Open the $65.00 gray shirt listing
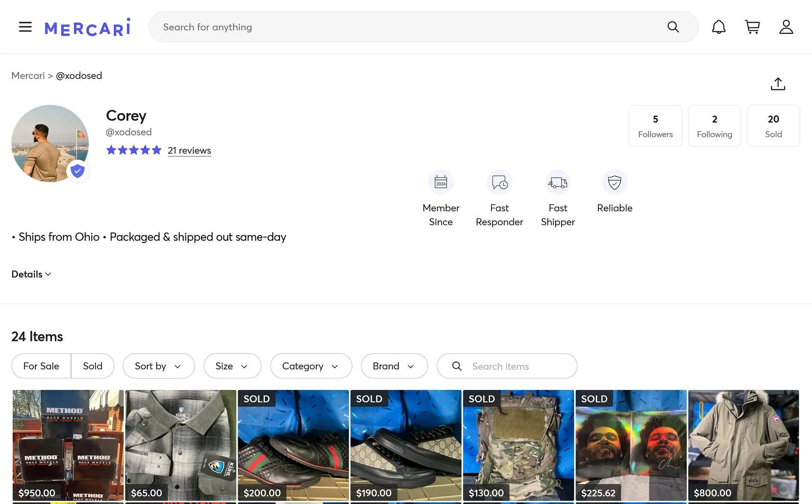Screen dimensions: 812x504 pos(181,445)
